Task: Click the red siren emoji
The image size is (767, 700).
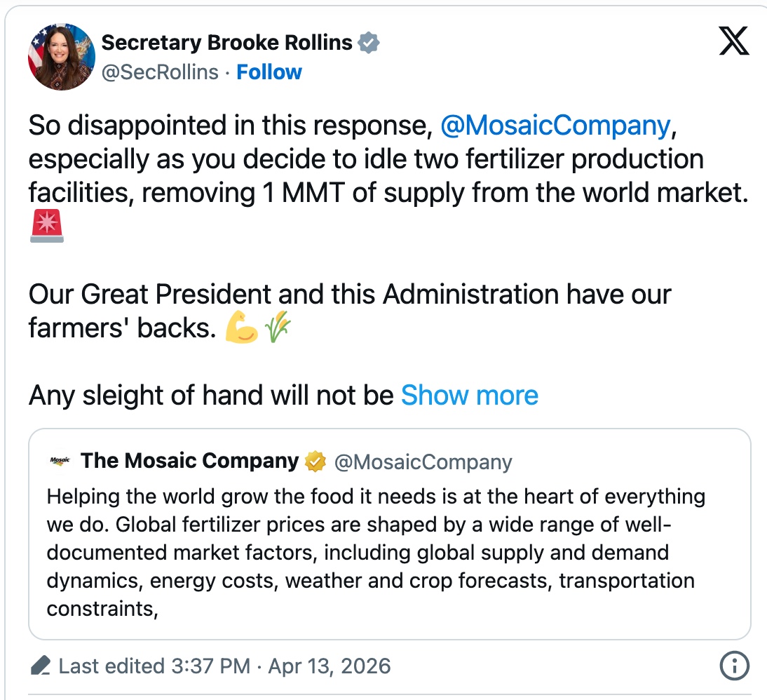Action: tap(47, 227)
